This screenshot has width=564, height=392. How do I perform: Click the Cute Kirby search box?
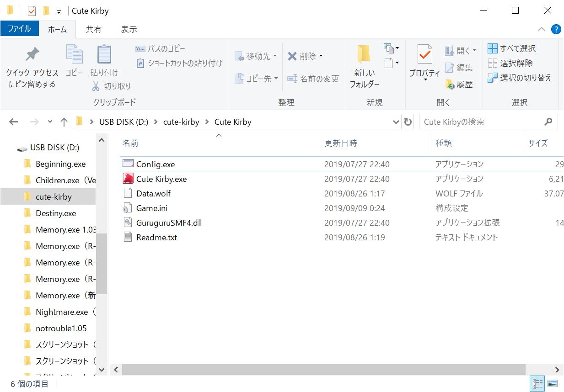(x=480, y=122)
